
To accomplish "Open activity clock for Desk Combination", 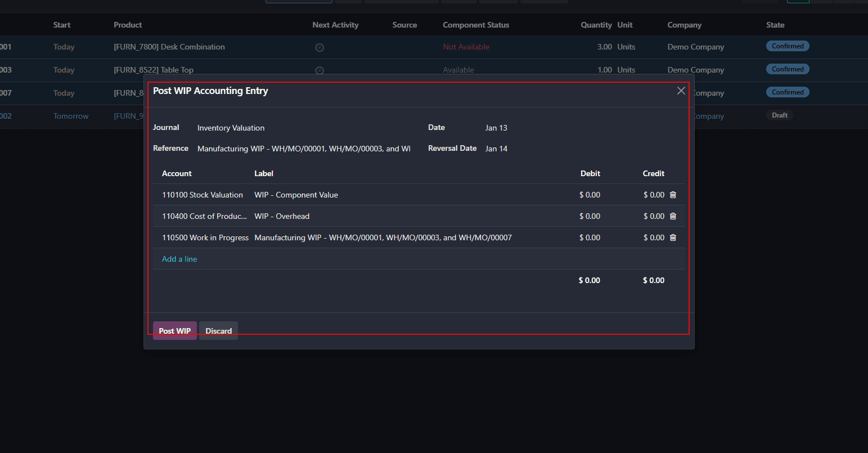I will point(320,48).
